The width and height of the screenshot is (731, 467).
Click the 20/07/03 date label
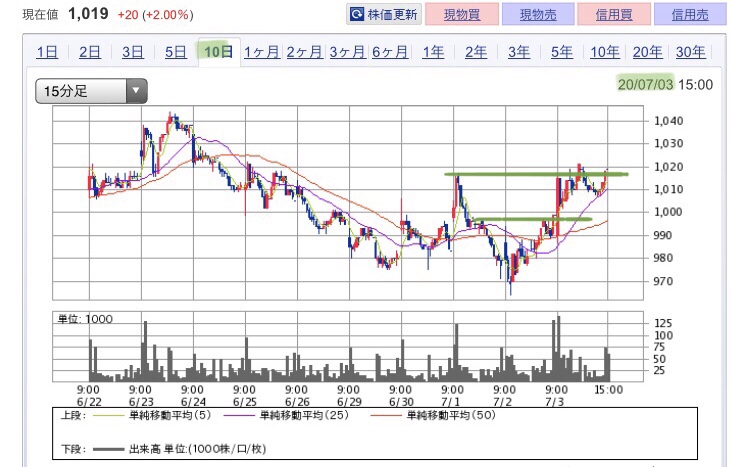pos(646,84)
